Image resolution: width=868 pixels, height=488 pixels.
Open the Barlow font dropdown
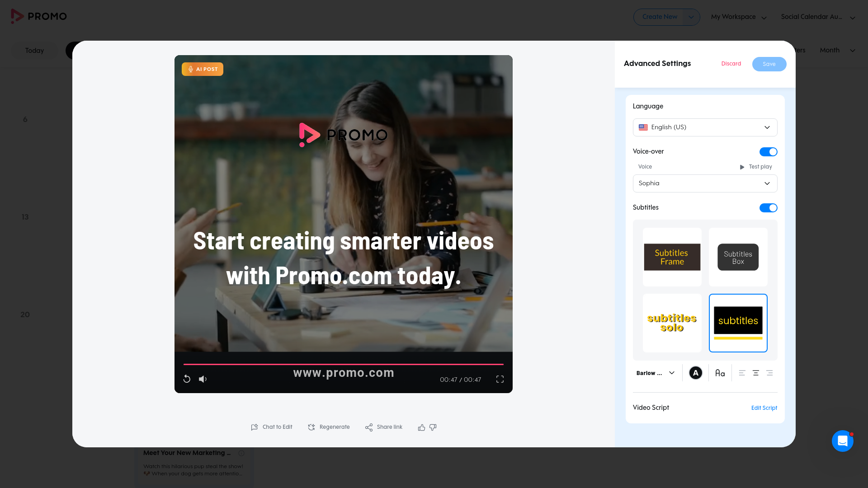656,373
